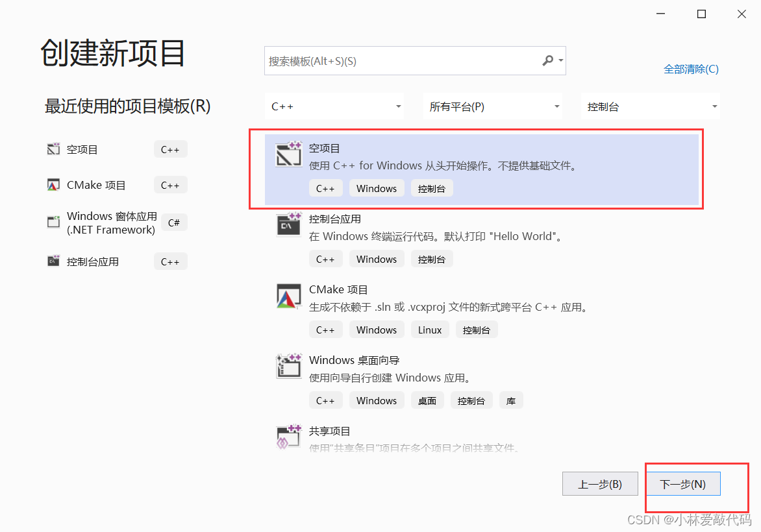Click the C# tag beside Windows 窗体应用
761x532 pixels.
pos(174,223)
